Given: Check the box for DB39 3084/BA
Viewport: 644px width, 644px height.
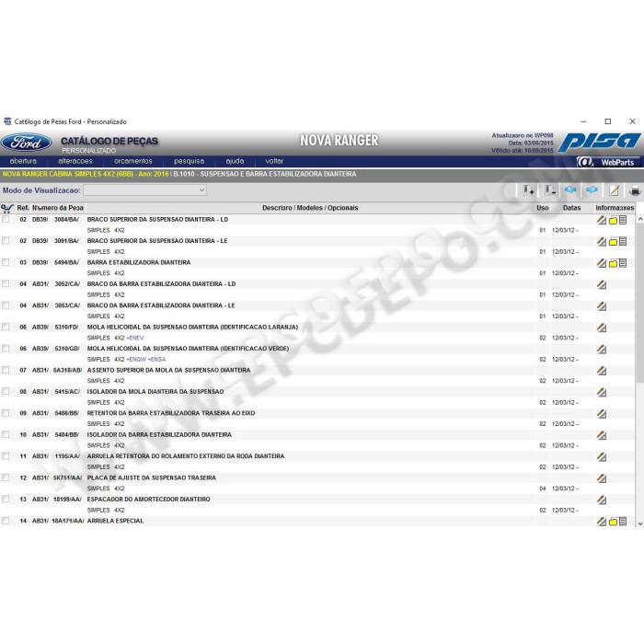Looking at the screenshot, I should [x=6, y=219].
